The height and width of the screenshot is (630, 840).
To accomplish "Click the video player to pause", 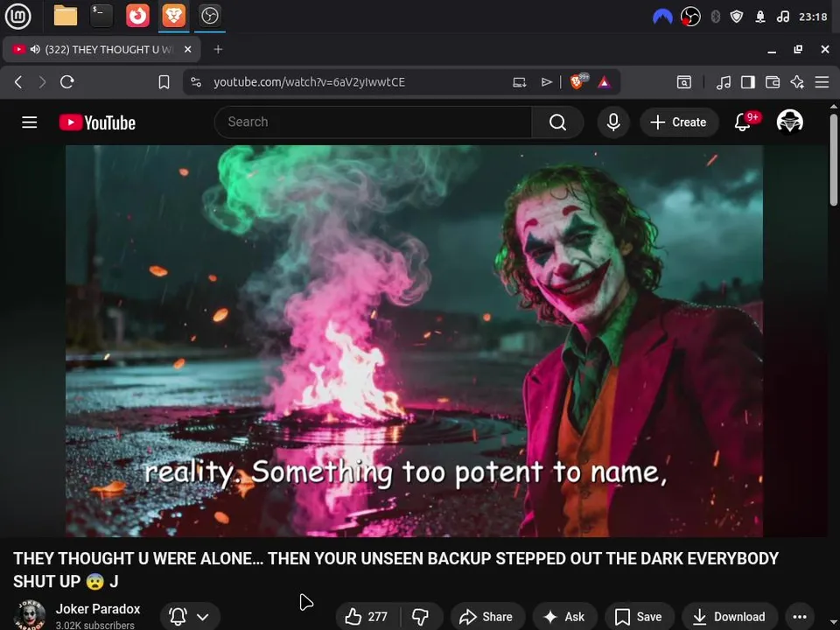I will (x=414, y=340).
